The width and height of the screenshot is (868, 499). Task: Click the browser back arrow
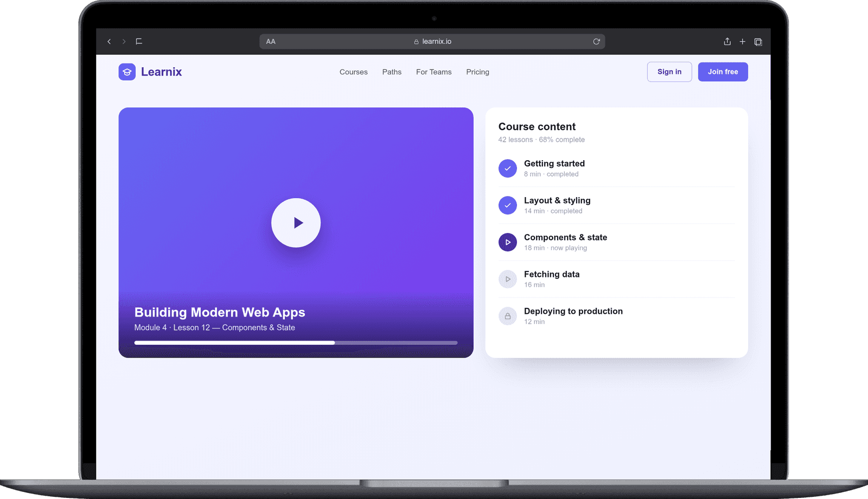point(109,41)
